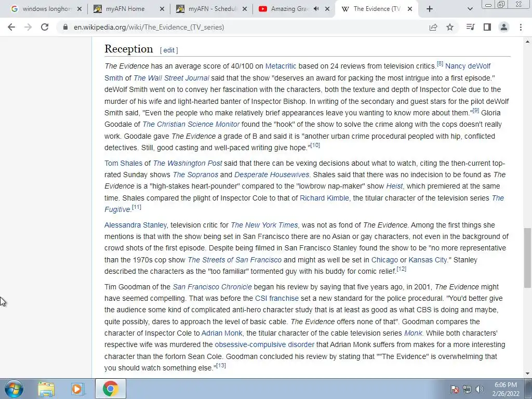The width and height of the screenshot is (532, 399).
Task: Open the media control icon
Action: [470, 27]
